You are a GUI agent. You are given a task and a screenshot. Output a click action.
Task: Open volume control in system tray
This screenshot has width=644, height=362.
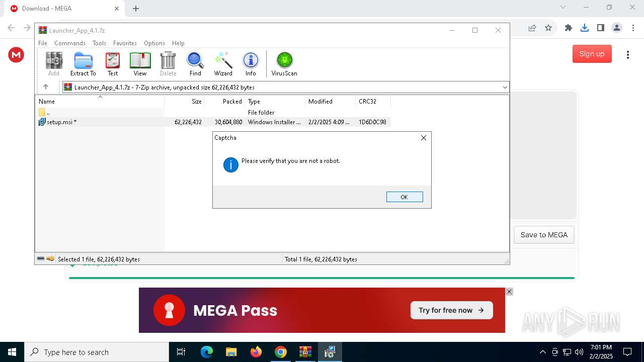pyautogui.click(x=579, y=352)
